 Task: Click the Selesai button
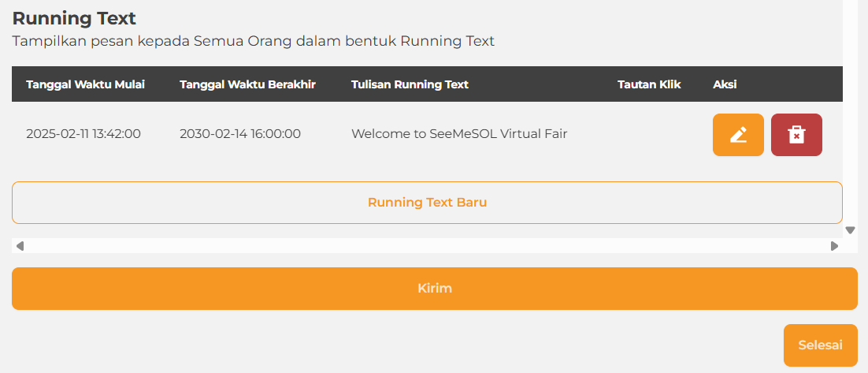click(x=820, y=345)
